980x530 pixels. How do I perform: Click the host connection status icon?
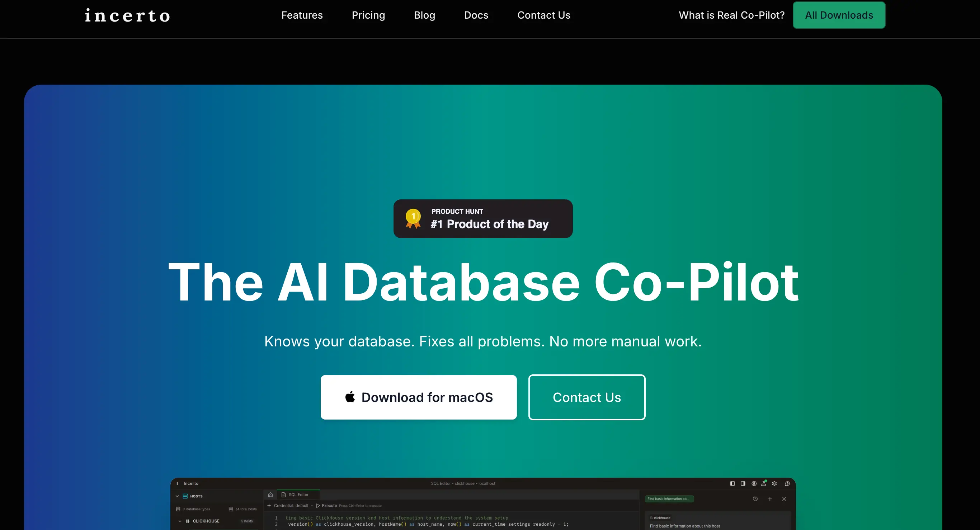(764, 483)
